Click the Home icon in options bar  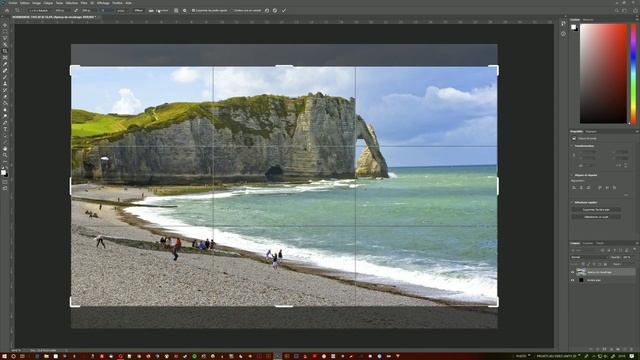pyautogui.click(x=7, y=11)
